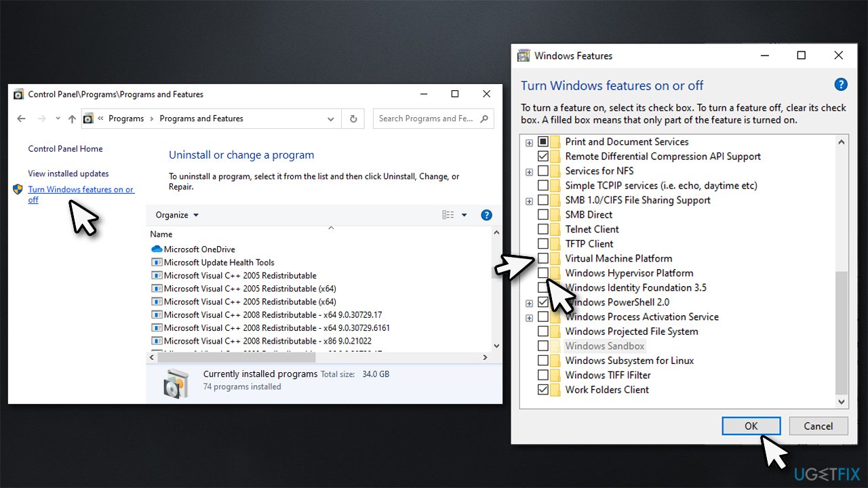Click the back arrow in Programs and Features

tap(21, 118)
